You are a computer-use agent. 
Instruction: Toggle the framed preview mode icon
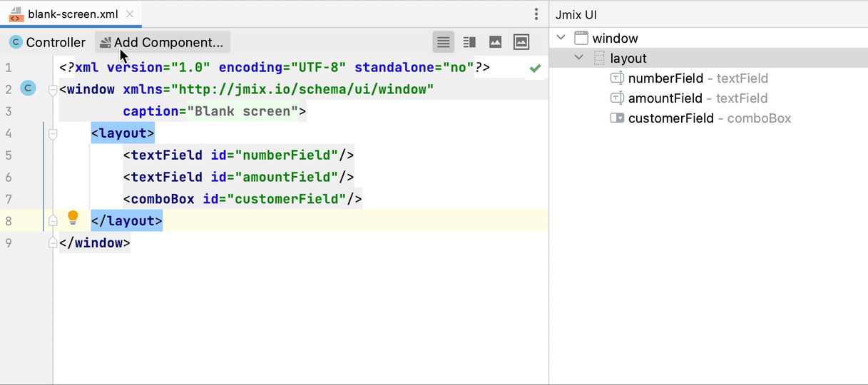coord(521,42)
